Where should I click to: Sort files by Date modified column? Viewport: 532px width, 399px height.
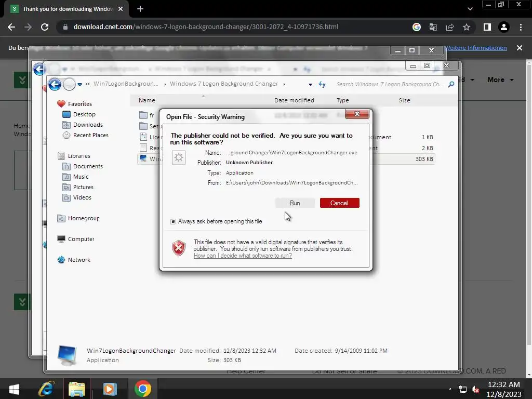(x=294, y=100)
